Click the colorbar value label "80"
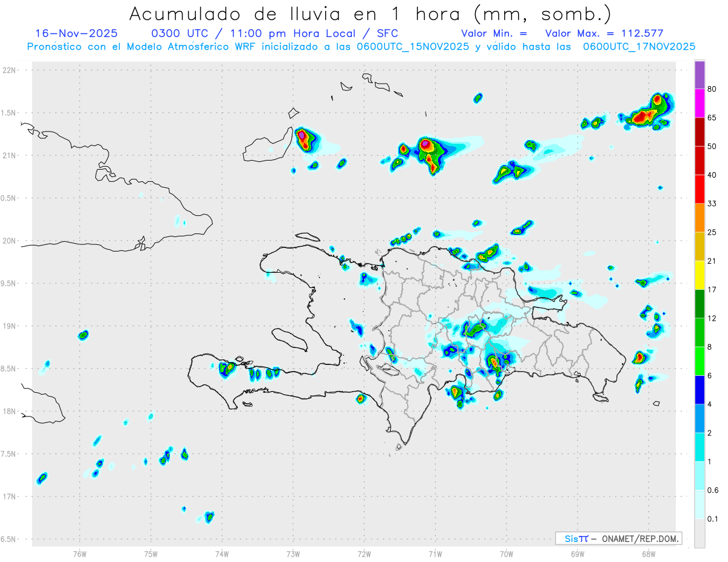 pos(712,89)
